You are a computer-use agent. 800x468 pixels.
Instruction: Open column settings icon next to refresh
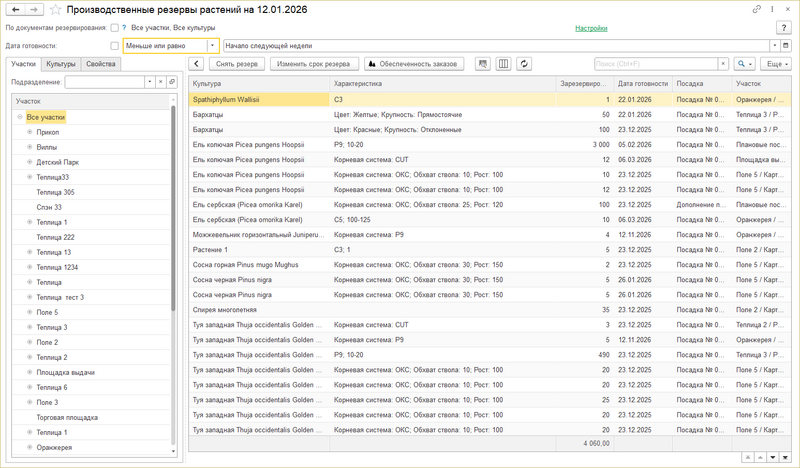pos(504,63)
